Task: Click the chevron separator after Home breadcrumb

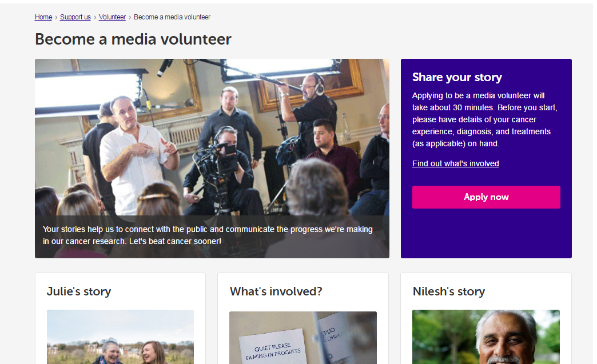Action: [x=56, y=18]
